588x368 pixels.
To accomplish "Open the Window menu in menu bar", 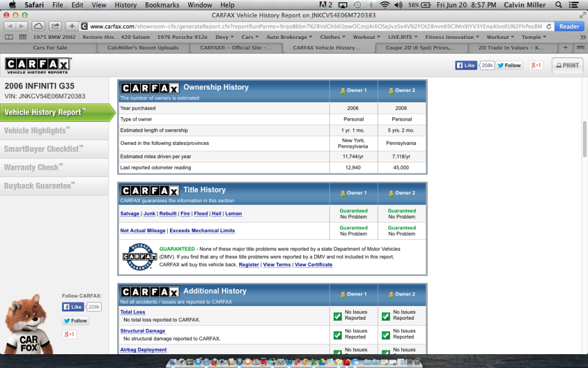I will point(200,5).
